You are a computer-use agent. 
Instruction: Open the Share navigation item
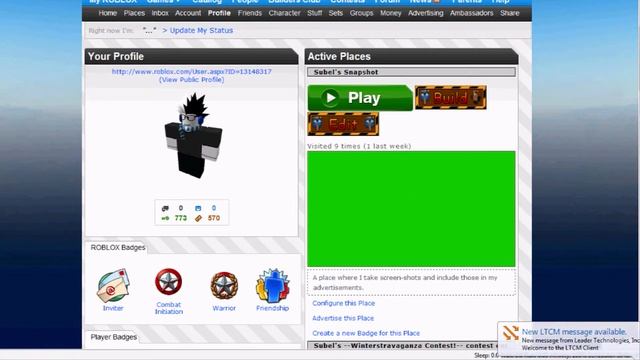pos(510,13)
